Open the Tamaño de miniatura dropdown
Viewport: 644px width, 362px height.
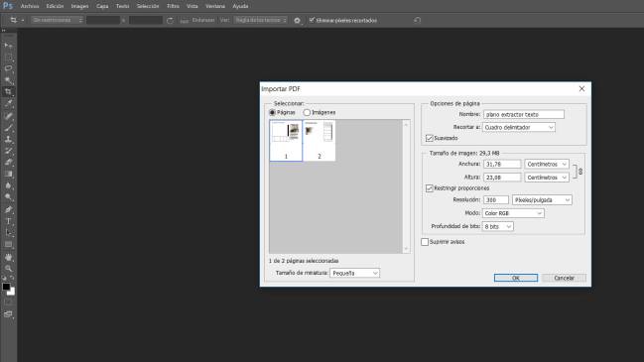click(355, 273)
